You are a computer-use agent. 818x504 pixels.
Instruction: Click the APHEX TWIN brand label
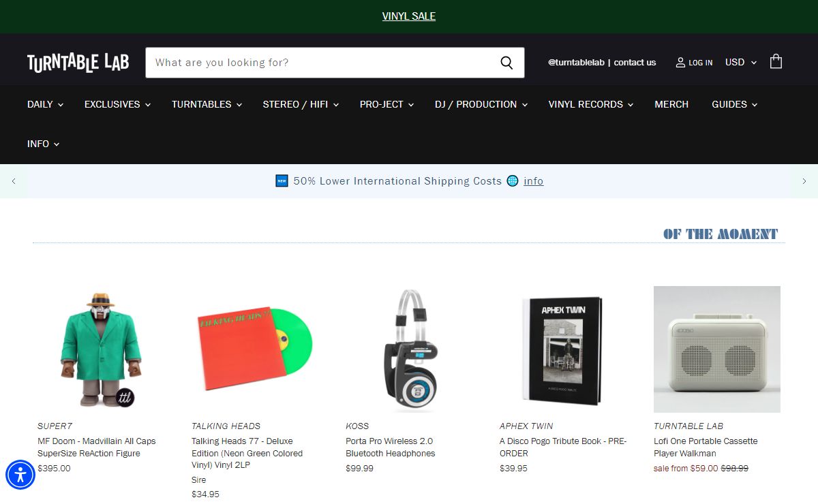[x=526, y=426]
